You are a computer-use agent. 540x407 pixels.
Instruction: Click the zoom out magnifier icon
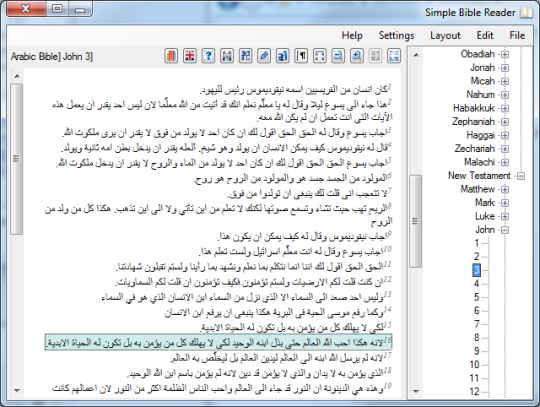(x=339, y=56)
